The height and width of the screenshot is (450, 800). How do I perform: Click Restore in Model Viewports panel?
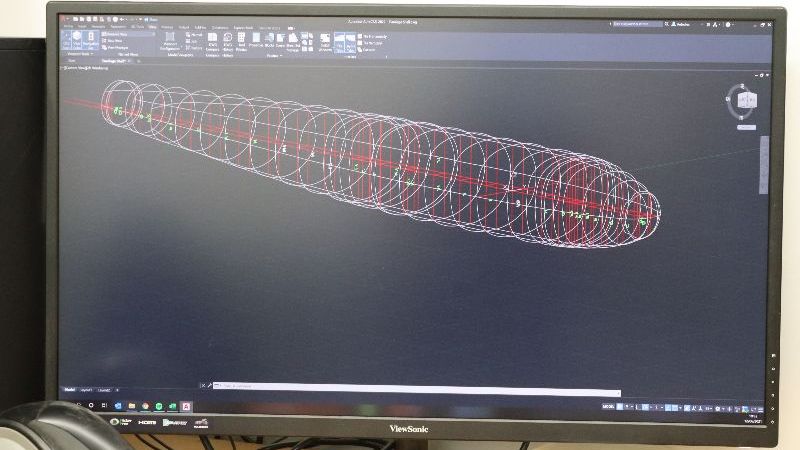pos(193,48)
